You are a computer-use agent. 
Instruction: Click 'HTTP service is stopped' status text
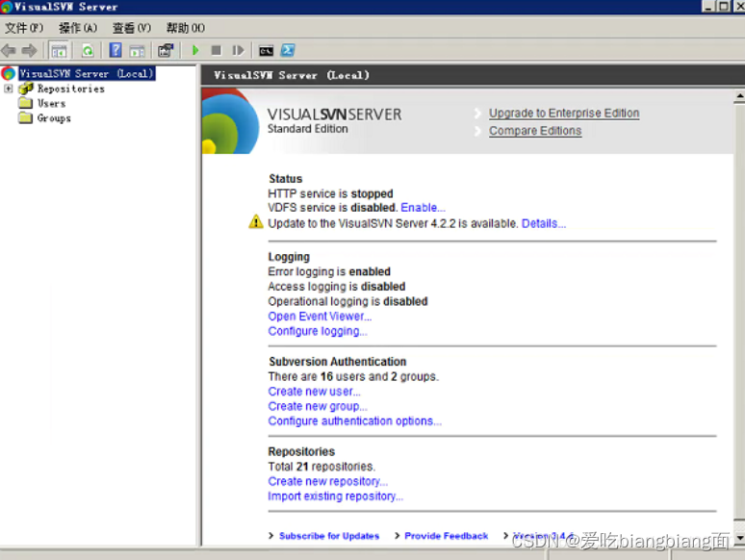pyautogui.click(x=330, y=193)
